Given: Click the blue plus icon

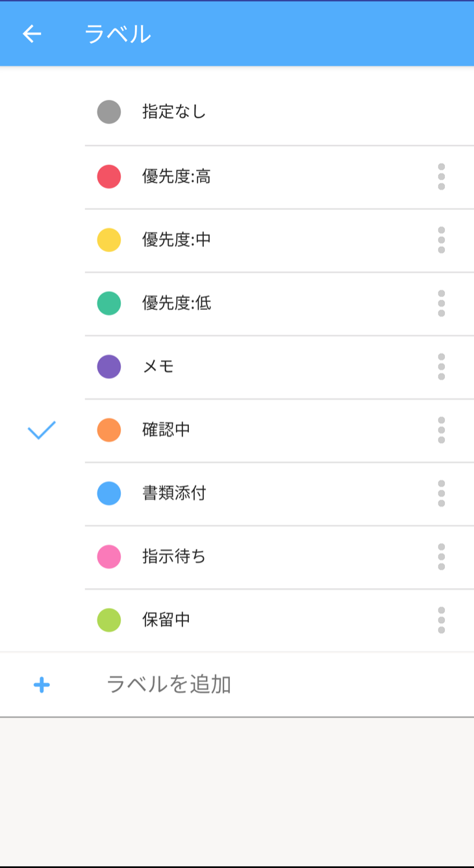Looking at the screenshot, I should pos(42,685).
